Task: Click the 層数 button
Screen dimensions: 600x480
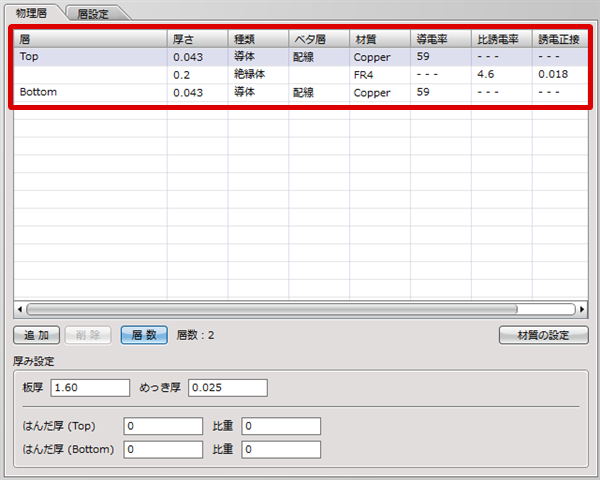Action: coord(144,335)
